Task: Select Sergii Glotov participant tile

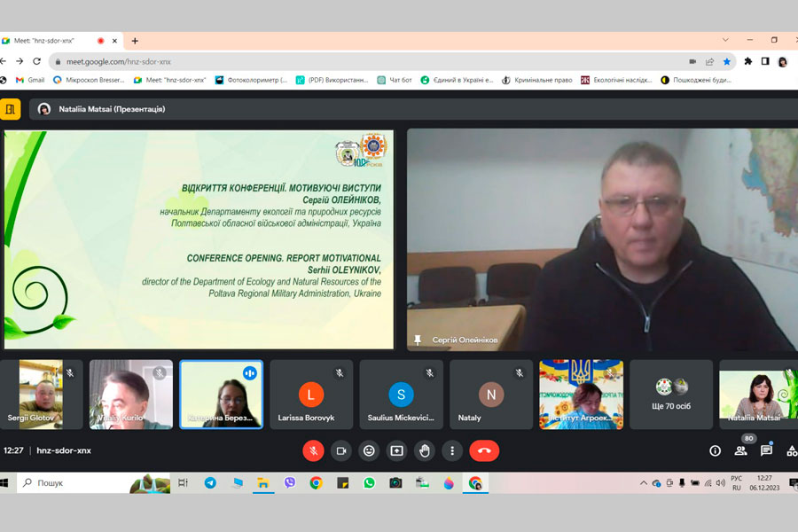Action: coord(41,395)
